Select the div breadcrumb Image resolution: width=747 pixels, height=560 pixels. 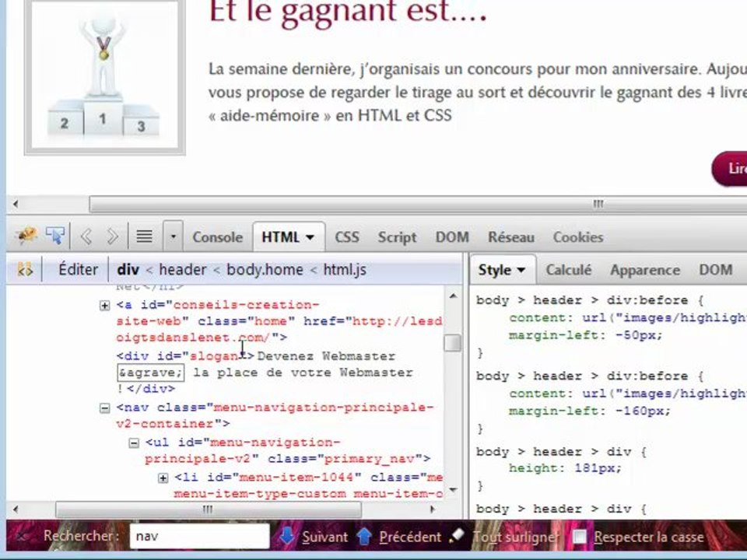pos(128,270)
